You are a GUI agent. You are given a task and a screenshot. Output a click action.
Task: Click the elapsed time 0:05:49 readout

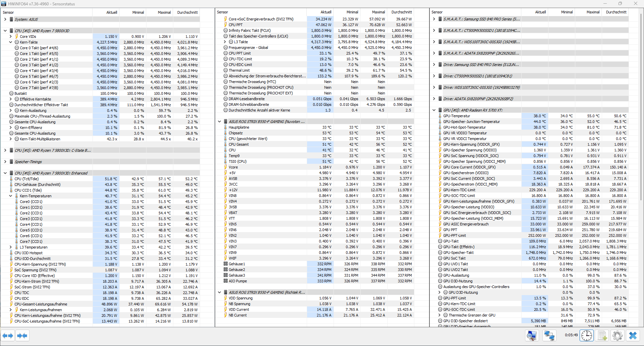571,335
